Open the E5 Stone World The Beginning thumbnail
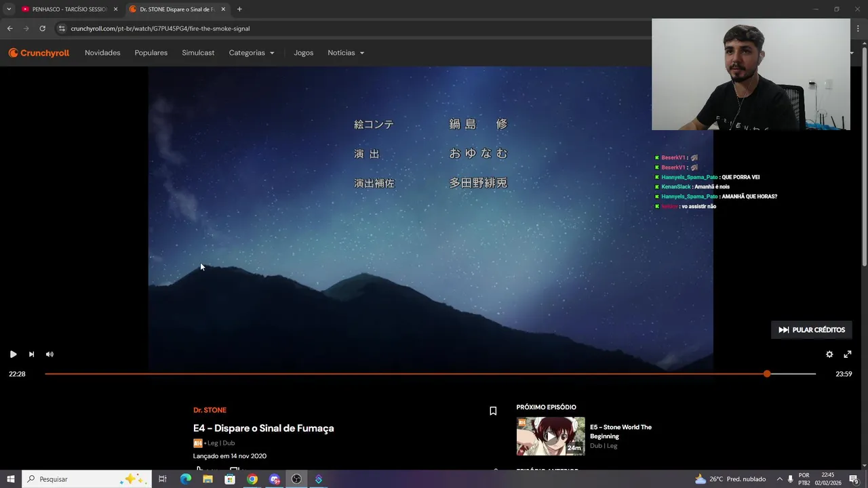868x488 pixels. coord(551,436)
